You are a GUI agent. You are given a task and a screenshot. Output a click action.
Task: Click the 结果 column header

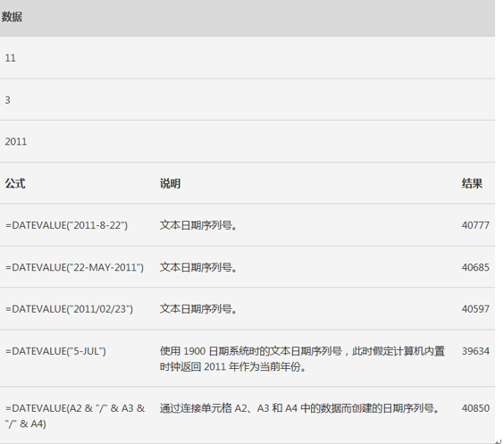(x=472, y=183)
